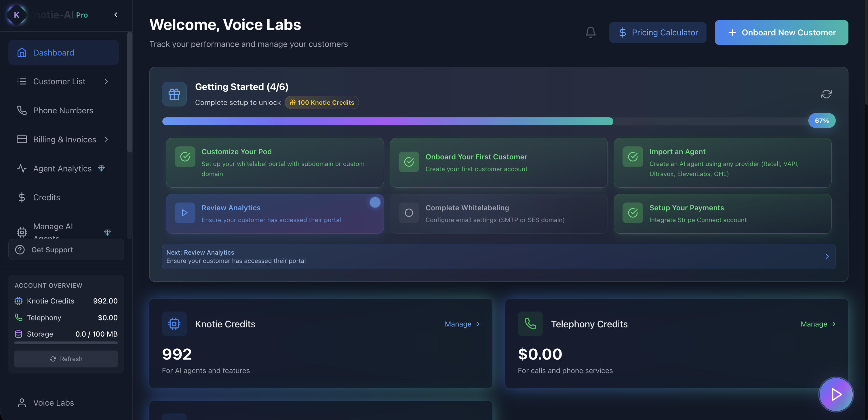Image resolution: width=868 pixels, height=420 pixels.
Task: Expand the Customer List submenu
Action: tap(106, 81)
